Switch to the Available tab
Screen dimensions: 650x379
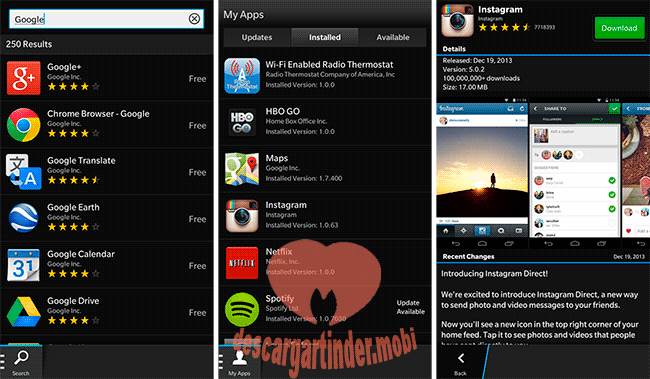(x=393, y=37)
